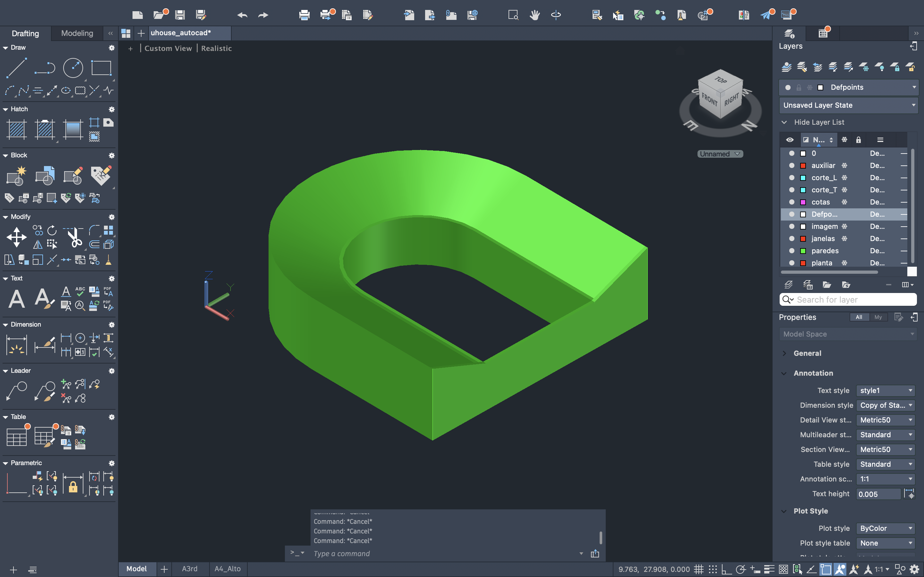Toggle visibility of the janelas layer
Screen dimensions: 924x577
(791, 238)
